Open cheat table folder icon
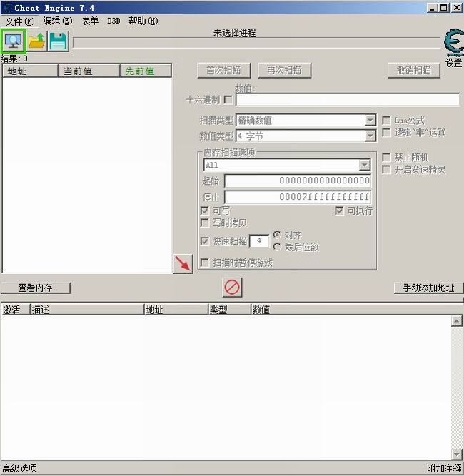The image size is (464, 476). click(36, 41)
